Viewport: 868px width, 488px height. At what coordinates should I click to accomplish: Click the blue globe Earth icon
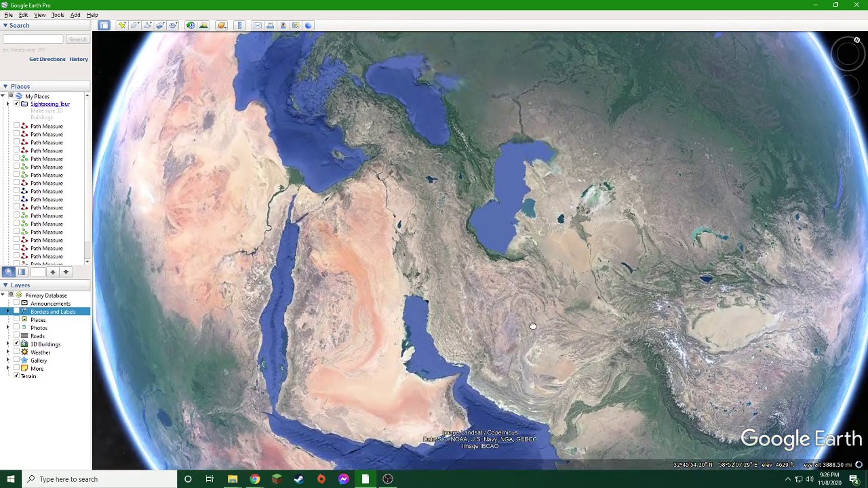309,25
